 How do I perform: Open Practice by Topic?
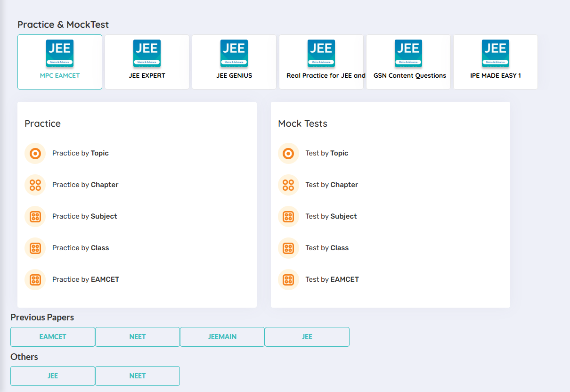81,153
